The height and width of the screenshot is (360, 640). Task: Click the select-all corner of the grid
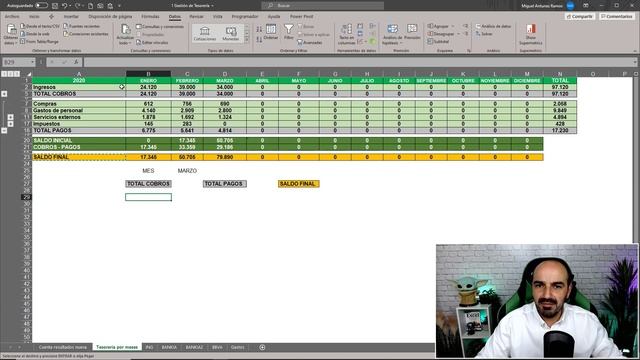[29, 74]
